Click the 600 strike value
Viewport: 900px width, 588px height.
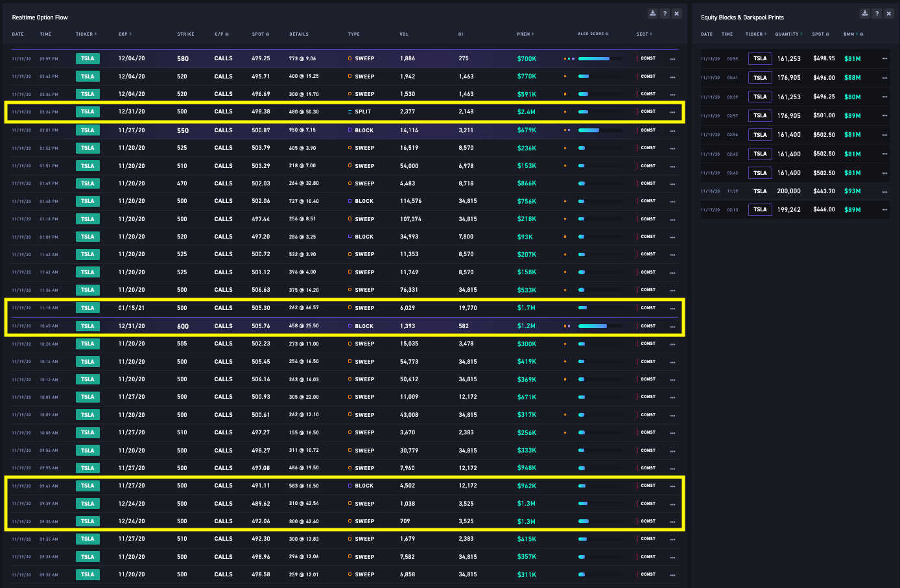[183, 326]
